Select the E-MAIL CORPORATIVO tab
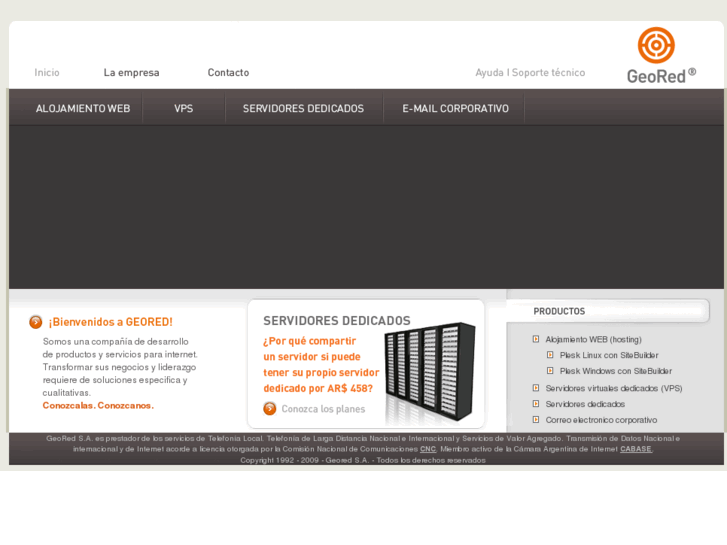This screenshot has width=727, height=545. click(455, 109)
